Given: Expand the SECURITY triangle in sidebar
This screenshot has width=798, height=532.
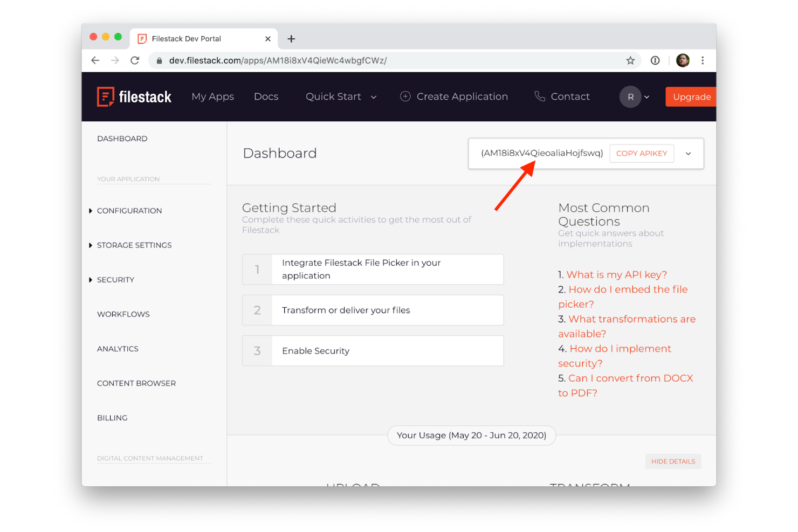Looking at the screenshot, I should coord(91,280).
